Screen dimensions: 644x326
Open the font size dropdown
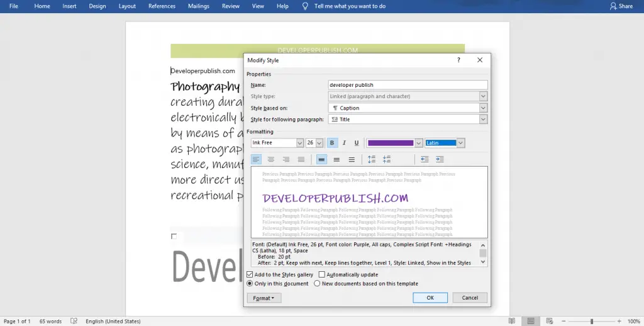(x=319, y=143)
